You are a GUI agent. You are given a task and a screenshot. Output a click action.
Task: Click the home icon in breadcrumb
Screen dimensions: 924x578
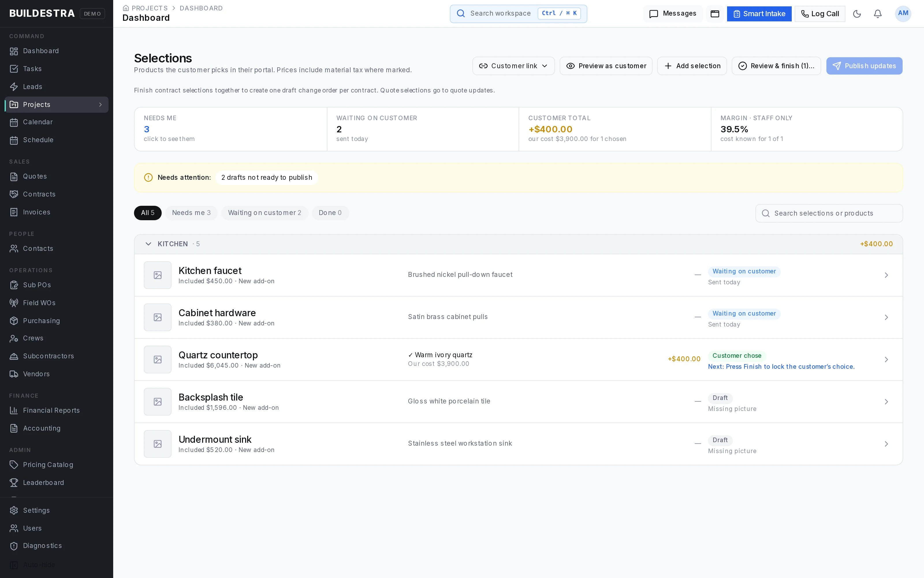pyautogui.click(x=126, y=8)
